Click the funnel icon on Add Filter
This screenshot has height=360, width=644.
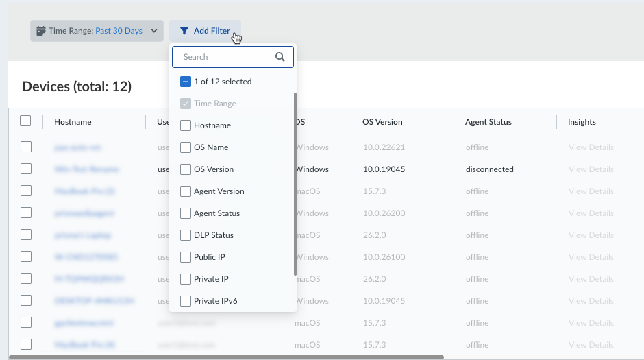coord(184,31)
